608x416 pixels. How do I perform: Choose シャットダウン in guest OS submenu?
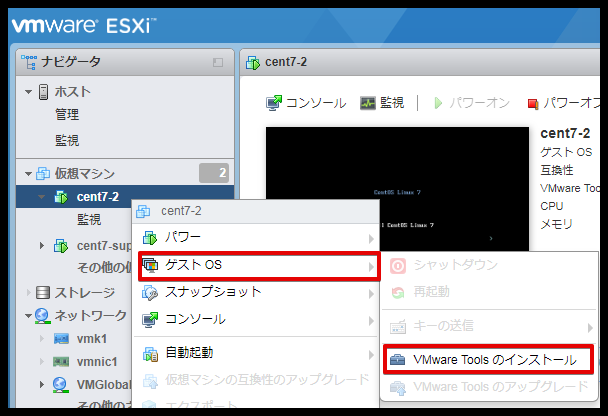489,266
